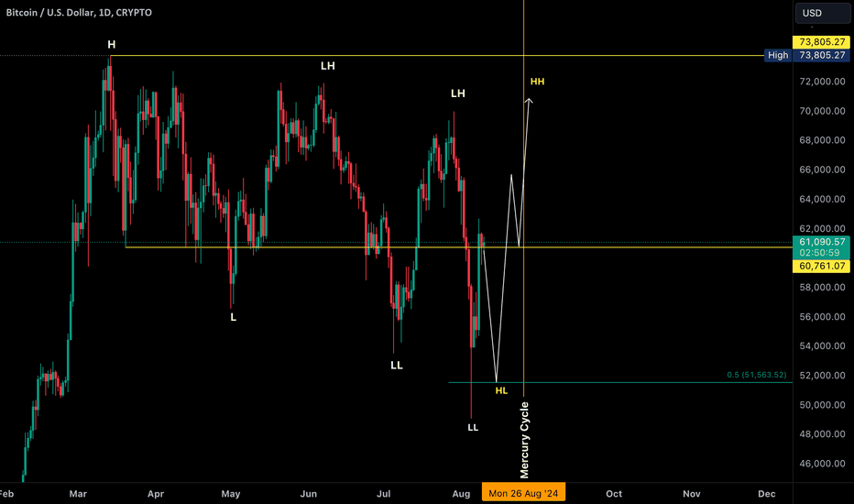854x504 pixels.
Task: Click the LH label above June peak
Action: [328, 66]
